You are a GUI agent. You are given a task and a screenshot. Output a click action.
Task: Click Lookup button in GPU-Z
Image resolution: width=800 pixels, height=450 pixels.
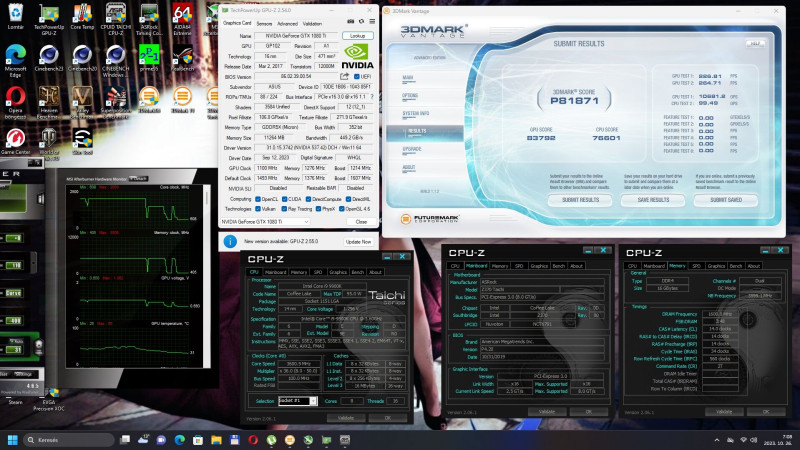pyautogui.click(x=358, y=36)
